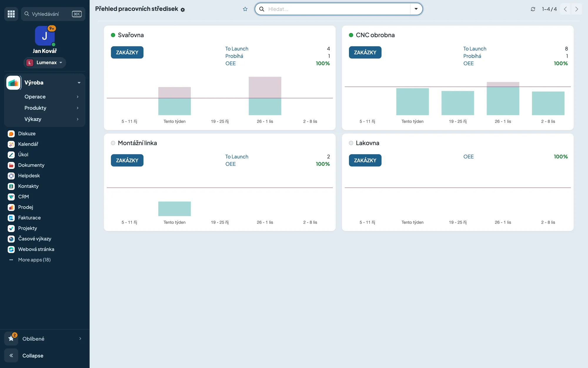Toggle the green status dot of Svařovna
This screenshot has width=588, height=368.
[113, 35]
